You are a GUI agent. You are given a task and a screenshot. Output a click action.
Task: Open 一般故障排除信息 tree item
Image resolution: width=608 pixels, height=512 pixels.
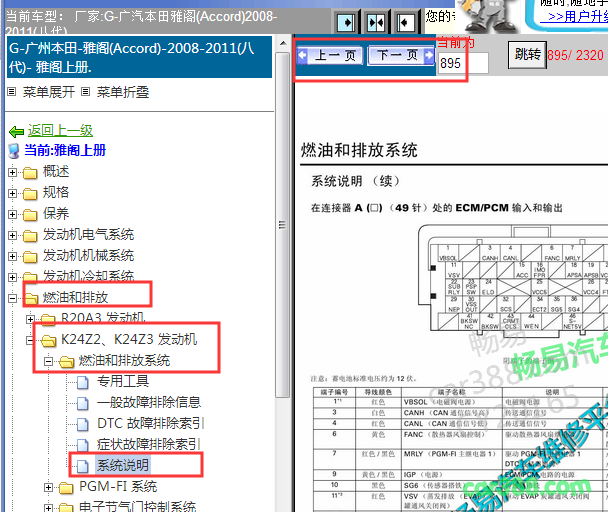click(x=149, y=402)
